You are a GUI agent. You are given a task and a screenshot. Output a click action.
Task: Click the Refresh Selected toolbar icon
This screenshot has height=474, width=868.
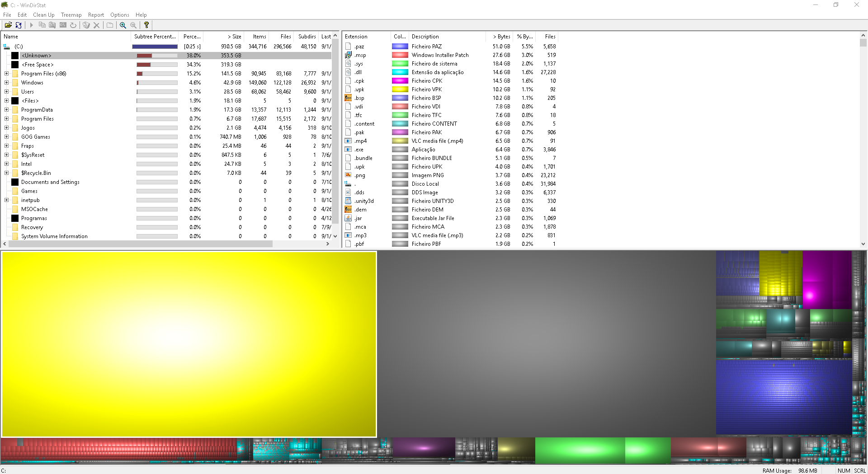[73, 25]
